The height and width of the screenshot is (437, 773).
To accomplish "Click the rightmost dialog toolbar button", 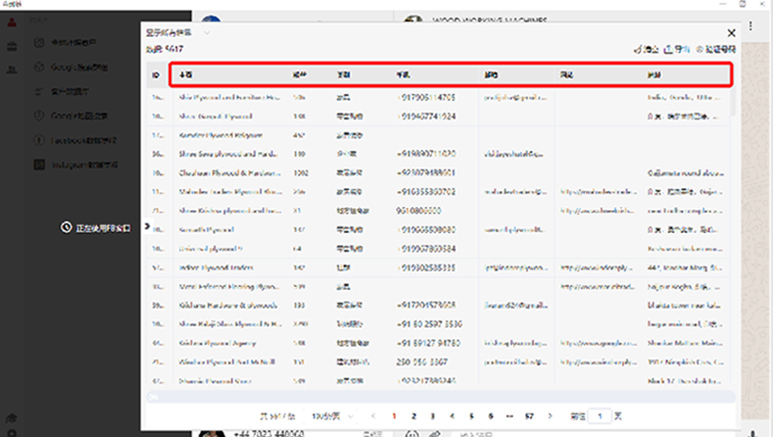I will point(715,48).
